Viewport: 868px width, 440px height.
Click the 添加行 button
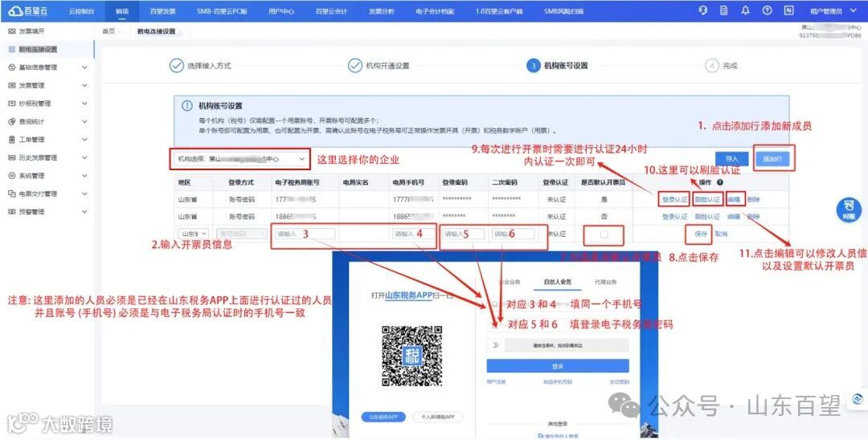773,159
